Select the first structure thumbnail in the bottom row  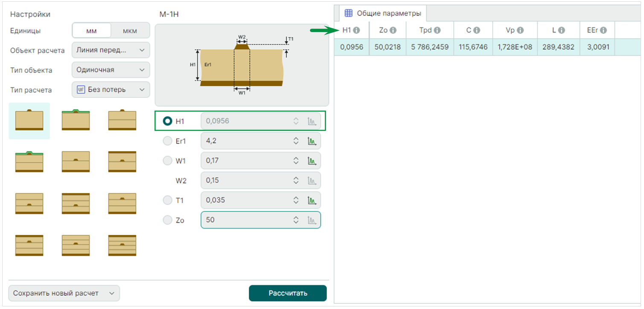coord(29,245)
